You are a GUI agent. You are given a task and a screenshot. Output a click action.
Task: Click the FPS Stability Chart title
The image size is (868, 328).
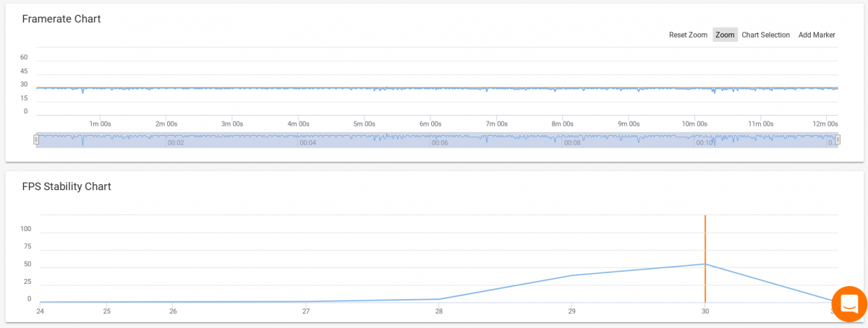[x=67, y=186]
